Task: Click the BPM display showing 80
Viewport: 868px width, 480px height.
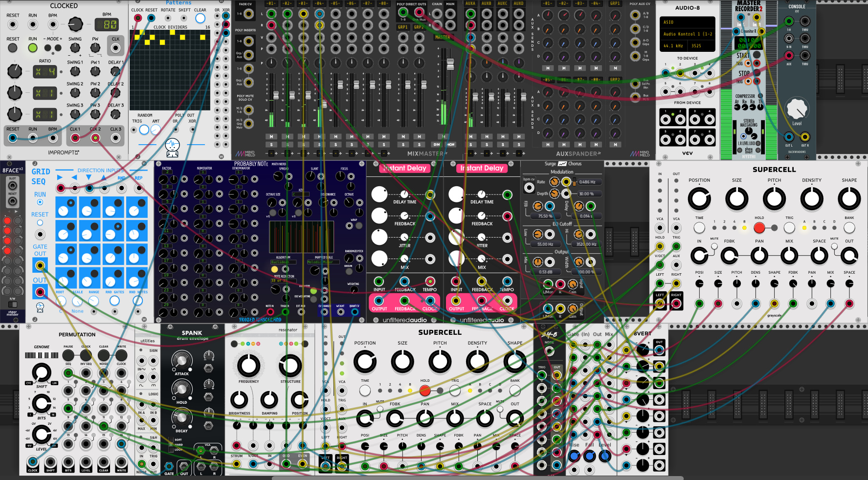Action: click(x=107, y=24)
